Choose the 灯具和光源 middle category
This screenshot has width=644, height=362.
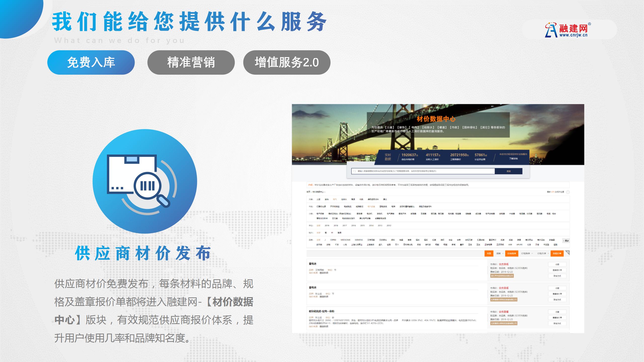click(321, 207)
